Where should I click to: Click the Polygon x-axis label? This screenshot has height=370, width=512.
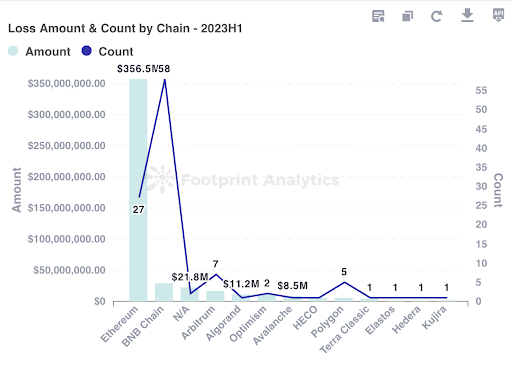coord(327,321)
